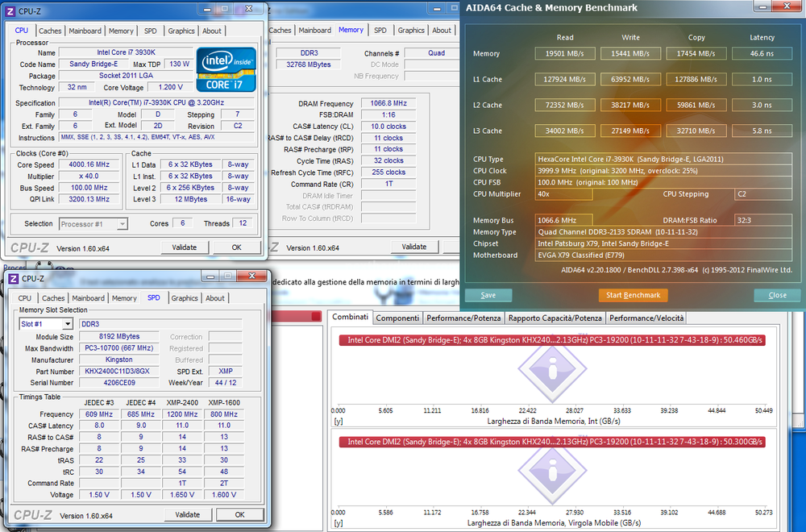
Task: Click the memory size value 32768 MBytes
Action: point(309,64)
